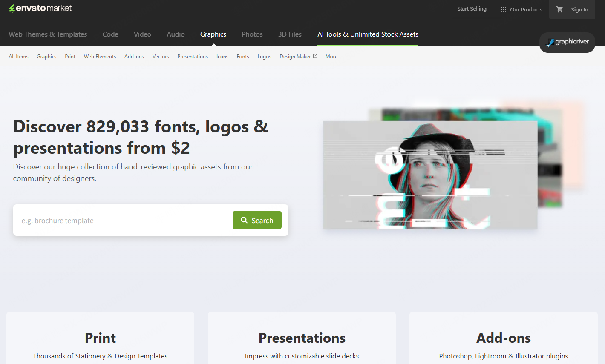
Task: Open the More dropdown in the category bar
Action: point(331,56)
